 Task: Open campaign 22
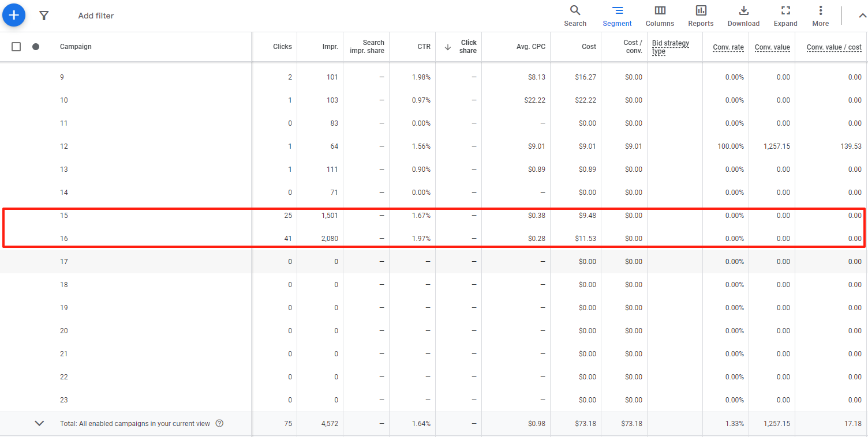point(63,377)
